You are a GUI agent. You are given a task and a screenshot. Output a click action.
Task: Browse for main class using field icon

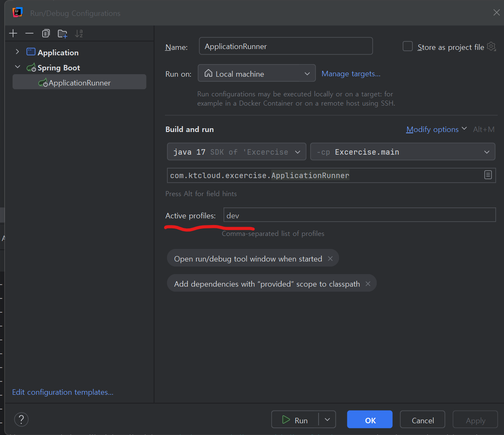(488, 175)
